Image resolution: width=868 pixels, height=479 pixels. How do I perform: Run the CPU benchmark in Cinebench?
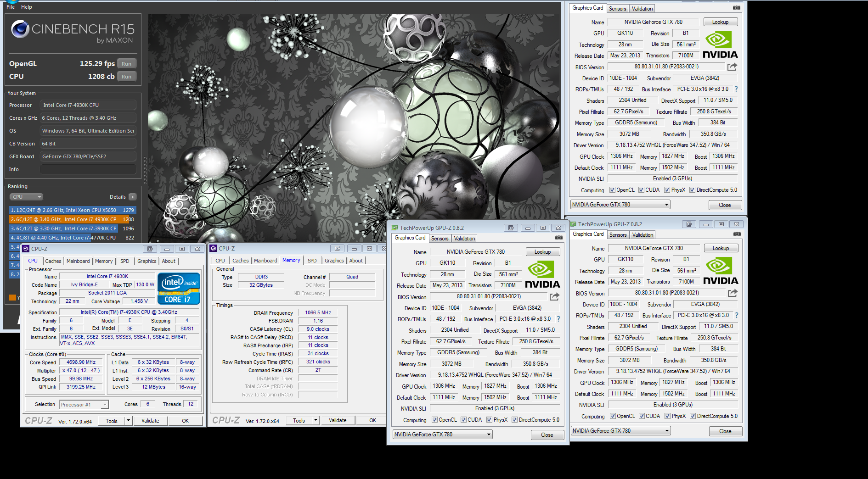127,77
